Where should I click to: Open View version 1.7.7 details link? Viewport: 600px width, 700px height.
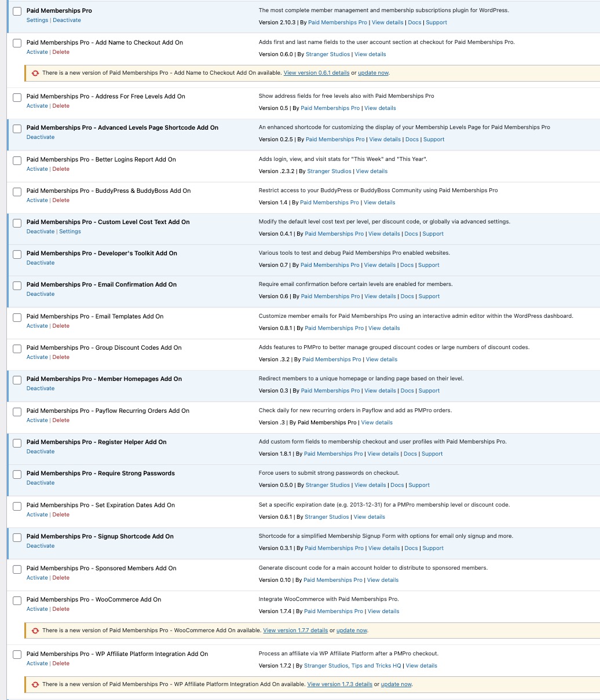coord(295,631)
